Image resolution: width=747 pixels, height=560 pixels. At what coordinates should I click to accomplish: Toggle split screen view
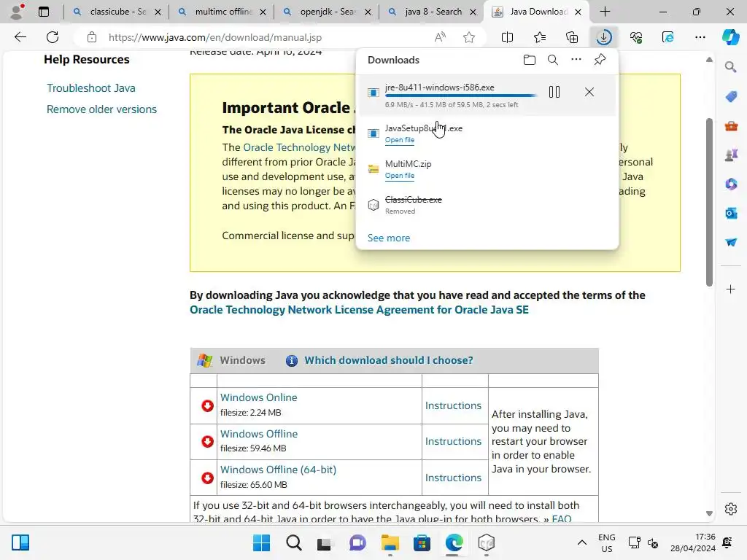point(508,37)
